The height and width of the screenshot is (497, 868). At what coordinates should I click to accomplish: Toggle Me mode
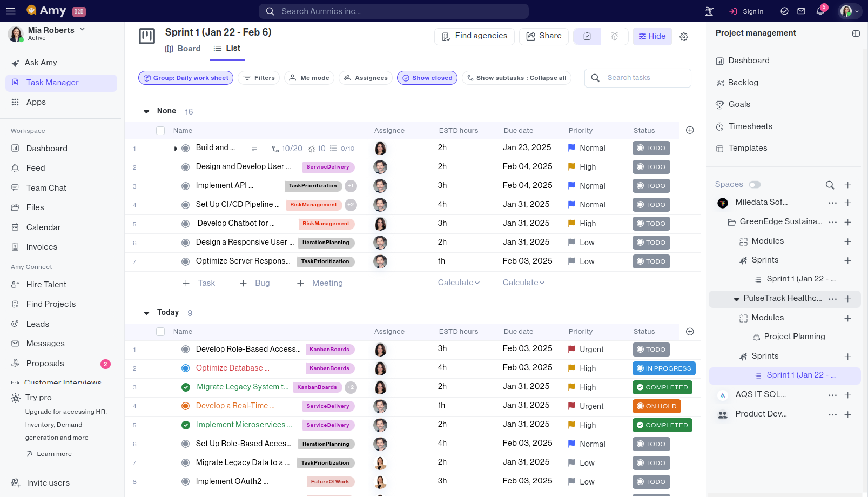309,78
